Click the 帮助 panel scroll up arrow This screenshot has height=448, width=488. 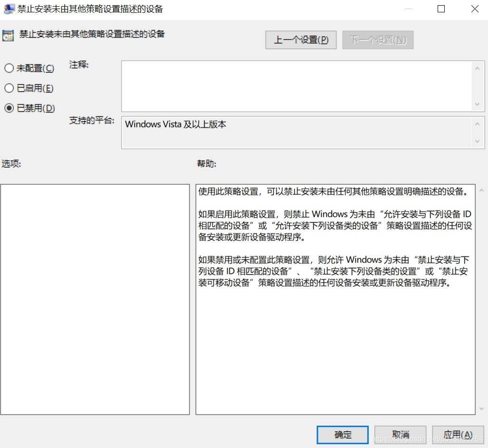(482, 191)
